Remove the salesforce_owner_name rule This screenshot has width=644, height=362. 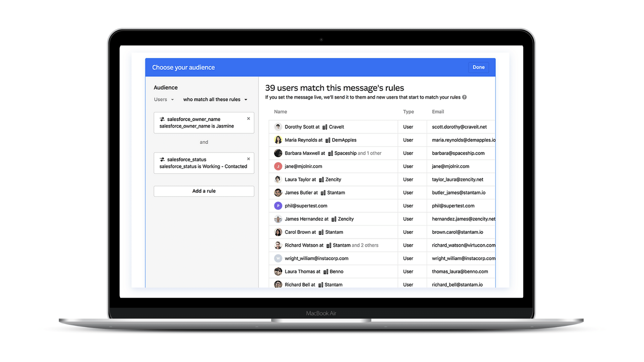click(x=249, y=118)
